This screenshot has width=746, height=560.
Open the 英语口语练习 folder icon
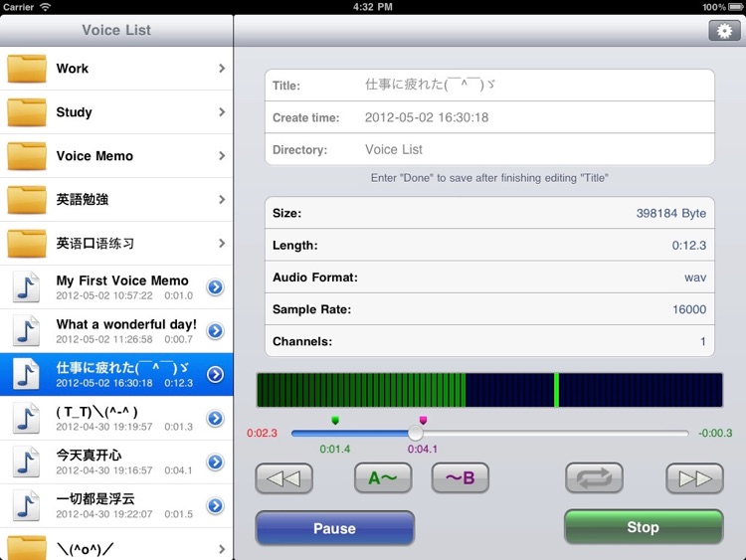pos(27,244)
